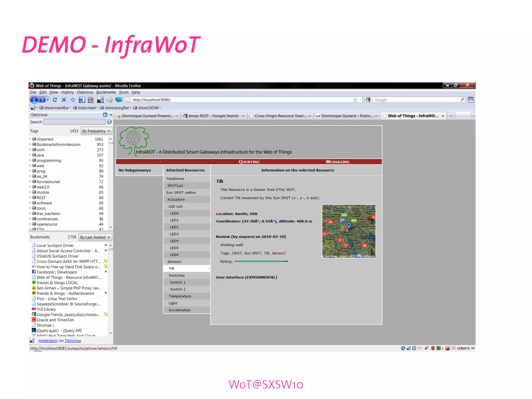Viewport: 532px width, 399px height.
Task: Open the ETH mail icon in toolbar
Action: click(471, 100)
